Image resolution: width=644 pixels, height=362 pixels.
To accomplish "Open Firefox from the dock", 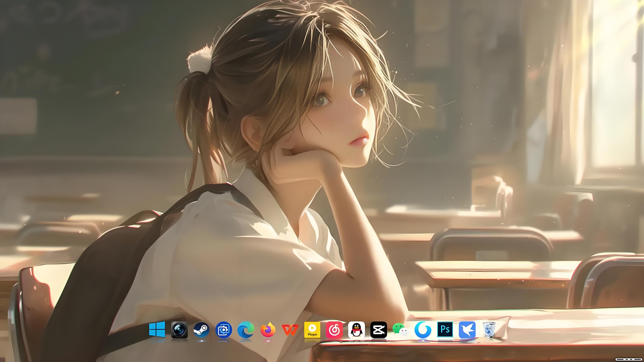I will click(268, 330).
